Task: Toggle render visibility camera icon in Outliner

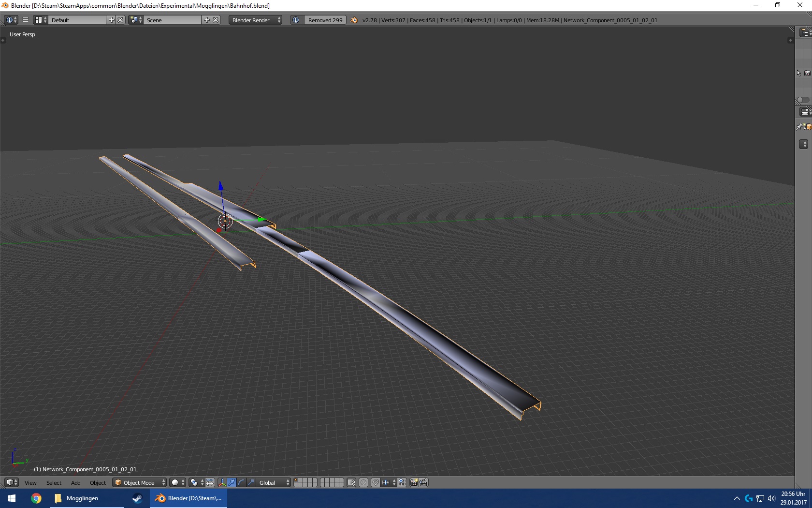Action: pos(807,73)
